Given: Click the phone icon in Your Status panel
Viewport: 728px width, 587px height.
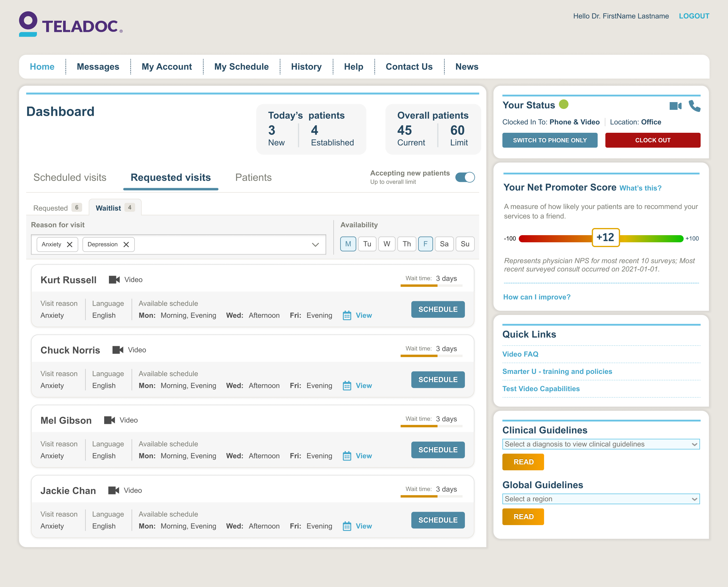Looking at the screenshot, I should click(x=695, y=106).
